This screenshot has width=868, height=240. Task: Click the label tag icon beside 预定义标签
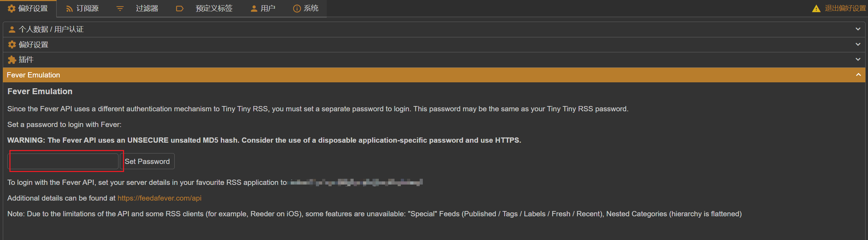point(180,9)
